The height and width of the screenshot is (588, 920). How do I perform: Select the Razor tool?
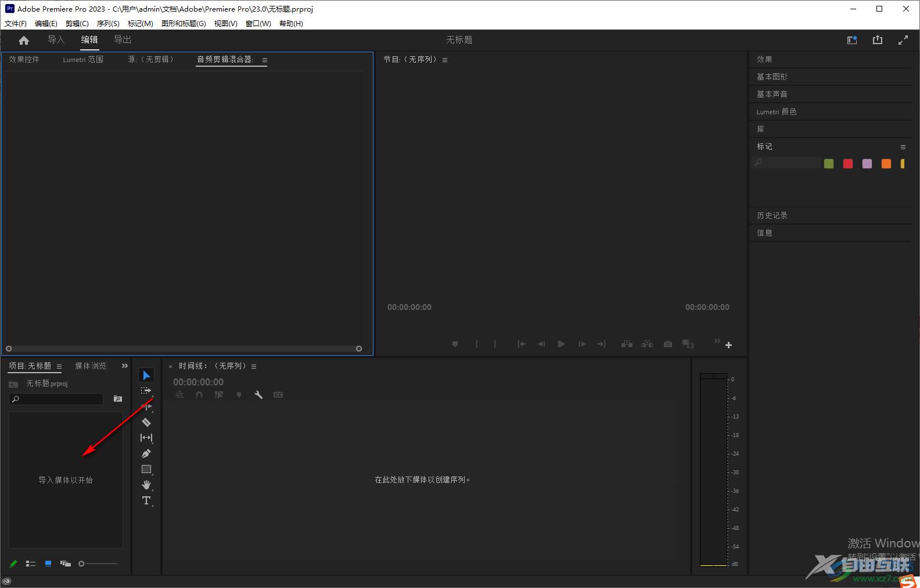coord(146,422)
